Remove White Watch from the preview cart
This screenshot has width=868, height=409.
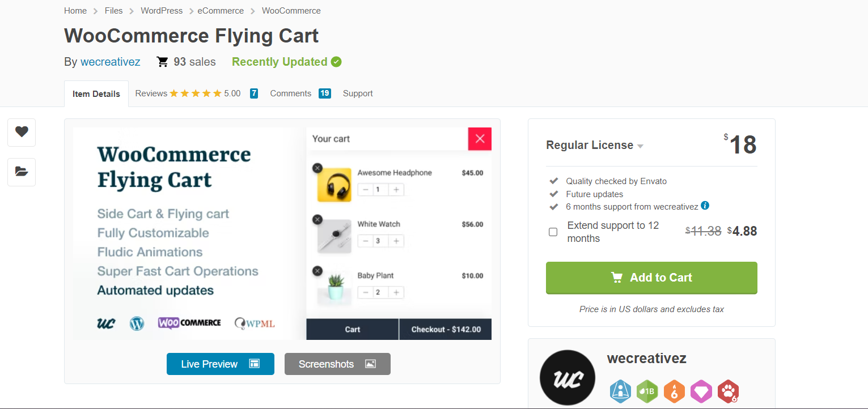tap(317, 219)
